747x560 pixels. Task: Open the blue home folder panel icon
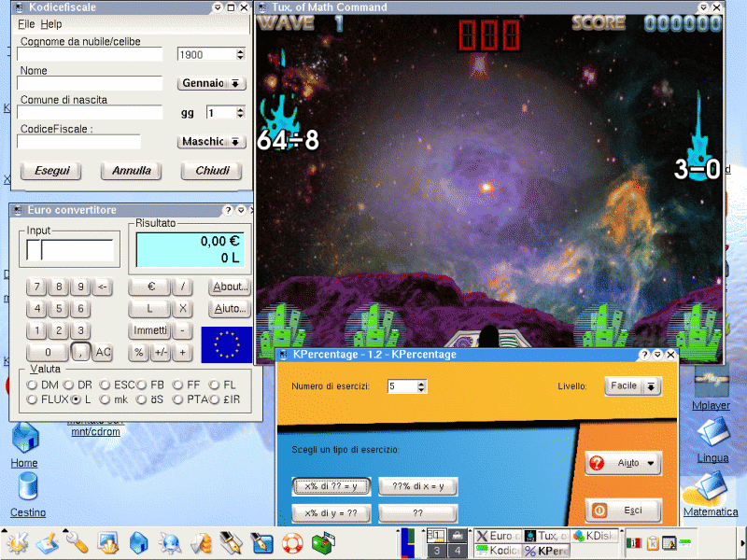138,543
